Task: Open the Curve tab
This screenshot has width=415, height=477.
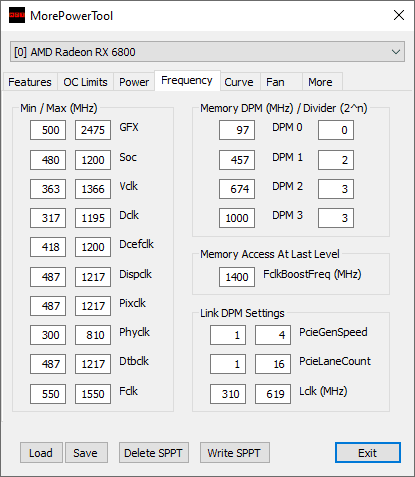Action: pyautogui.click(x=239, y=82)
